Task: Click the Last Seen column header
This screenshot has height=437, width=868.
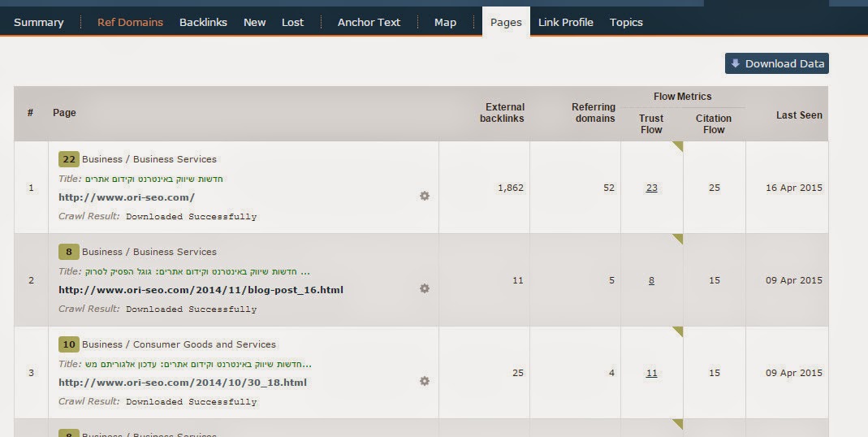Action: 799,115
